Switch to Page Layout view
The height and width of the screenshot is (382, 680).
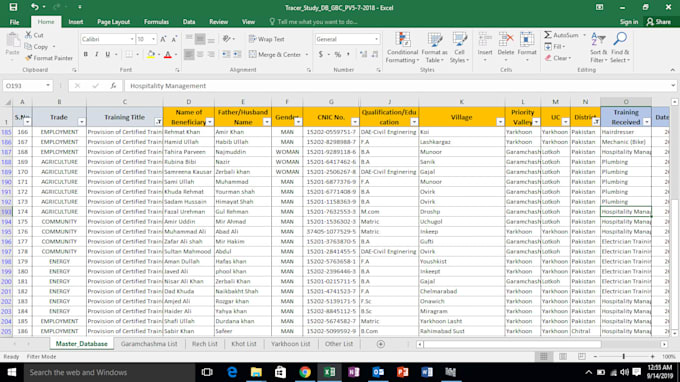click(562, 356)
